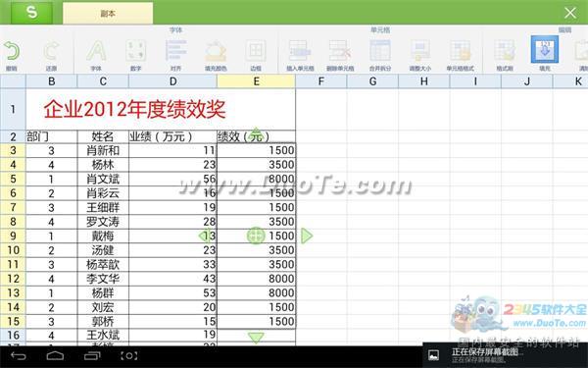
Task: Tap the redo (还原) arrow icon
Action: pyautogui.click(x=51, y=51)
